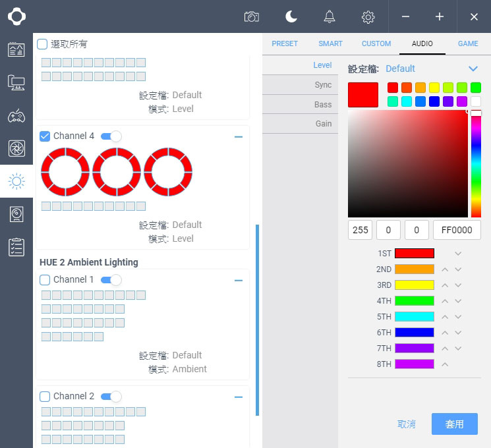This screenshot has width=491, height=448.
Task: Switch to the CUSTOM tab
Action: (376, 43)
